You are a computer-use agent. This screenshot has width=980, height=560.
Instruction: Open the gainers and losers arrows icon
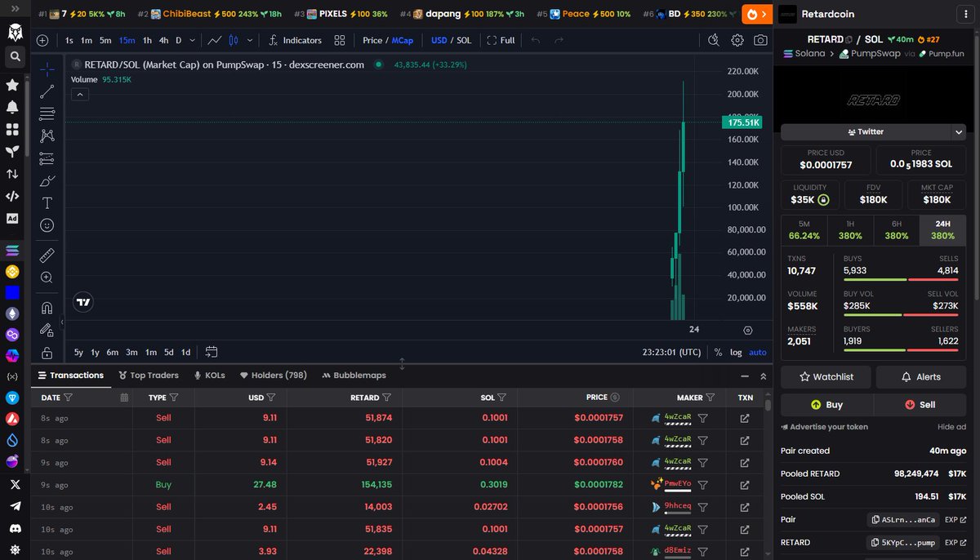click(12, 174)
